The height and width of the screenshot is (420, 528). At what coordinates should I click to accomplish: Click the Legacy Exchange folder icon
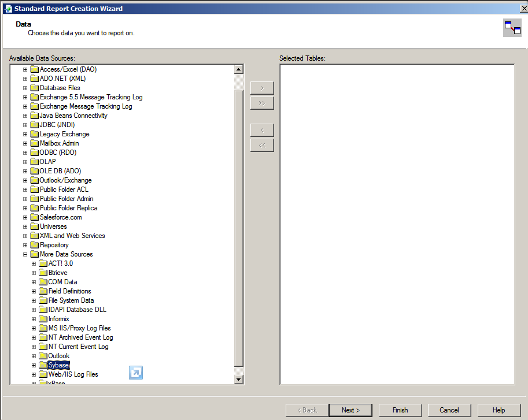[34, 134]
